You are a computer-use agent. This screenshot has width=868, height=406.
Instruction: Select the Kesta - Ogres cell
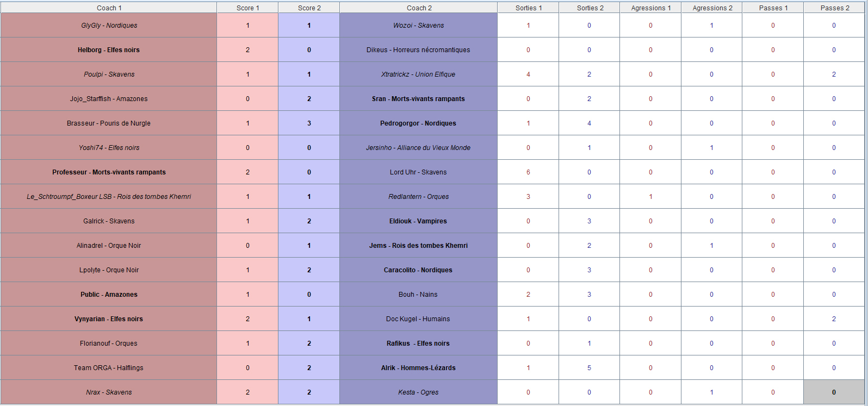click(x=419, y=392)
